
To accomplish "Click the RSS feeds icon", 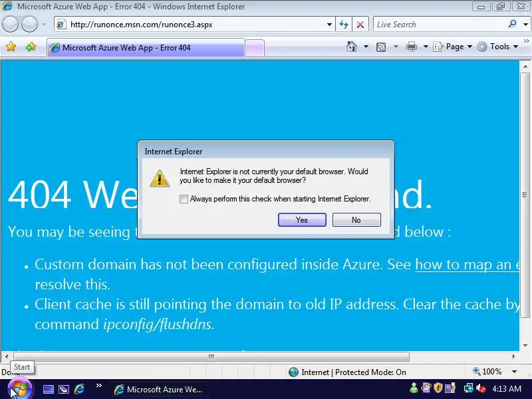I will click(x=381, y=47).
